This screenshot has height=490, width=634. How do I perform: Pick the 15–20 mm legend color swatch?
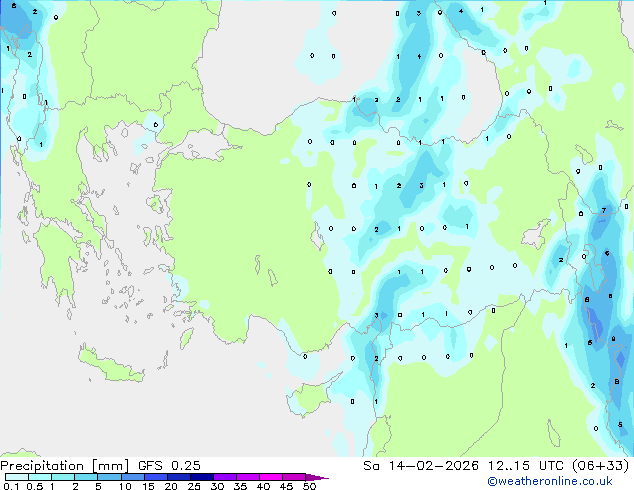[155, 477]
